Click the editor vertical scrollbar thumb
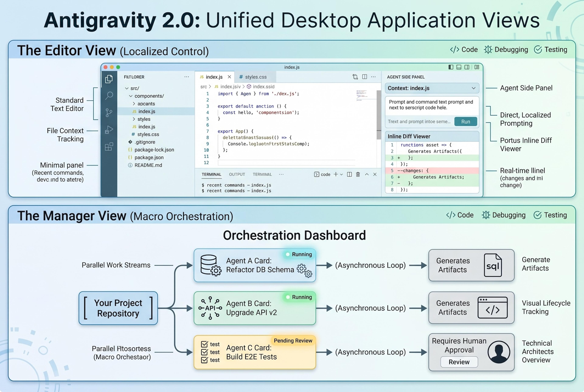 [379, 115]
